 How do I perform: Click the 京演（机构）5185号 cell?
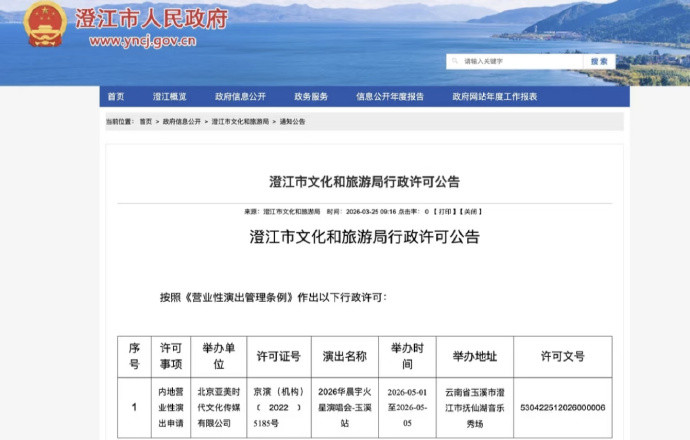[x=279, y=407]
